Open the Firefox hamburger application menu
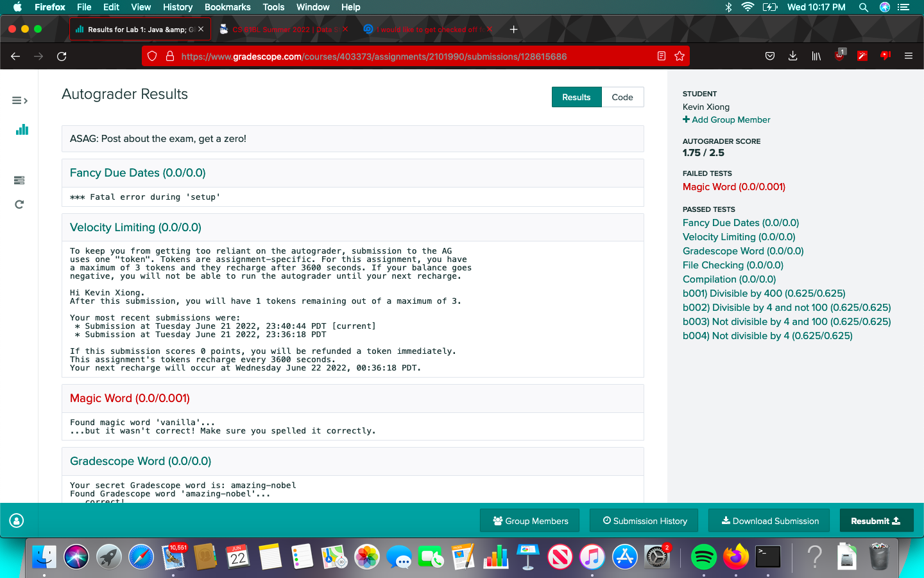The width and height of the screenshot is (924, 578). (909, 57)
